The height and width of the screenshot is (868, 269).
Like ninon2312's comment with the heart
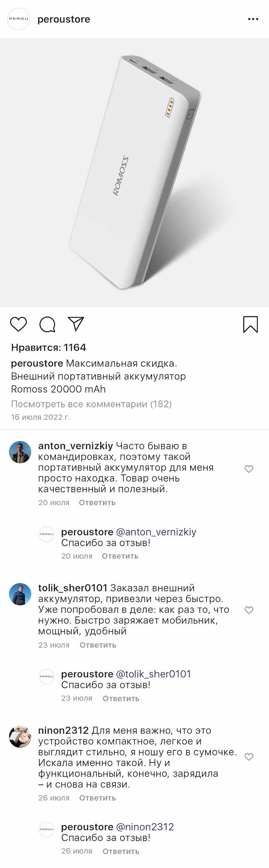tap(249, 757)
